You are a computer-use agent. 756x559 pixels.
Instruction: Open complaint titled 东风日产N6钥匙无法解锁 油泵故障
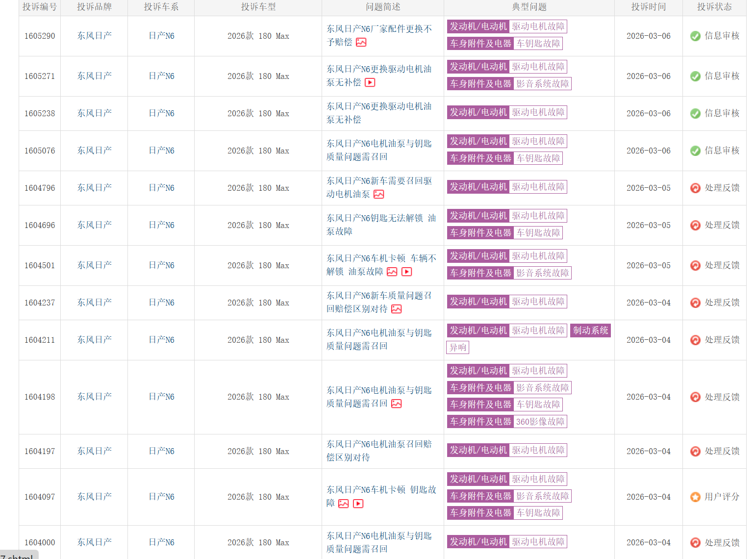click(x=381, y=225)
